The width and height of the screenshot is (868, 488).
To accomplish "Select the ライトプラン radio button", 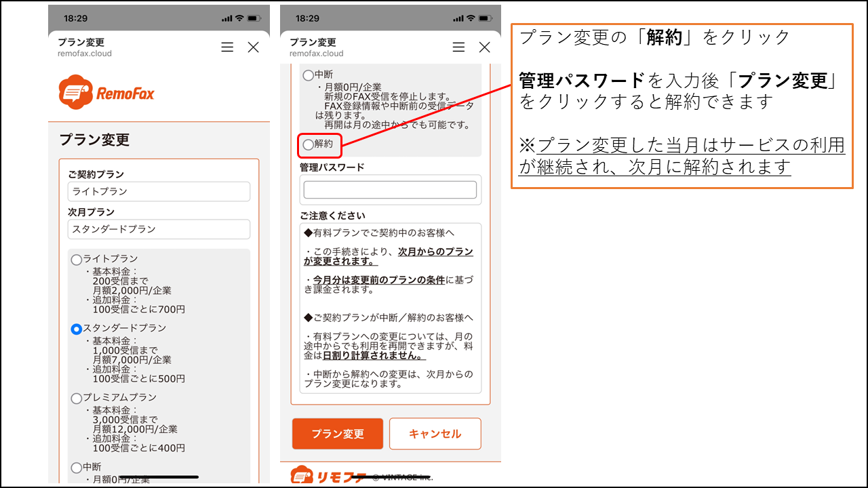I will coord(77,260).
